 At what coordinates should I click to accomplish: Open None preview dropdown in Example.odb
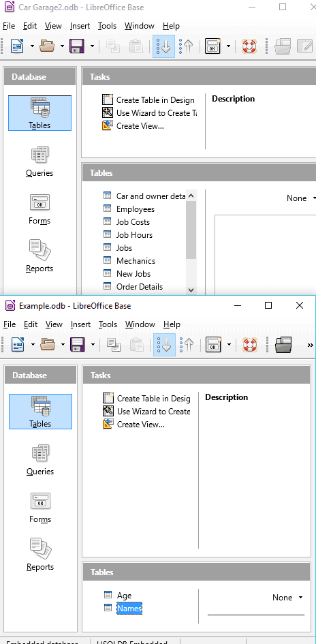coord(287,598)
